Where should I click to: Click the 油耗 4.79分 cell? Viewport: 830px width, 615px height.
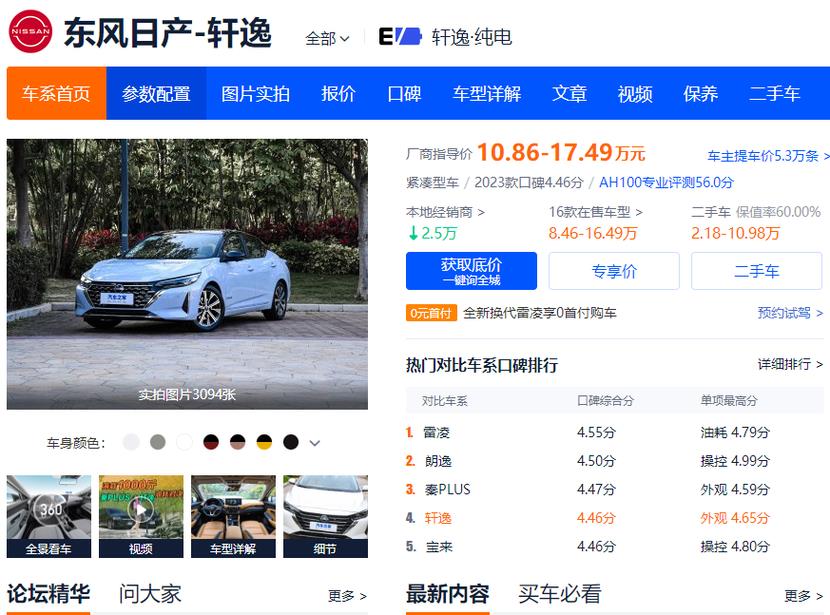click(735, 432)
